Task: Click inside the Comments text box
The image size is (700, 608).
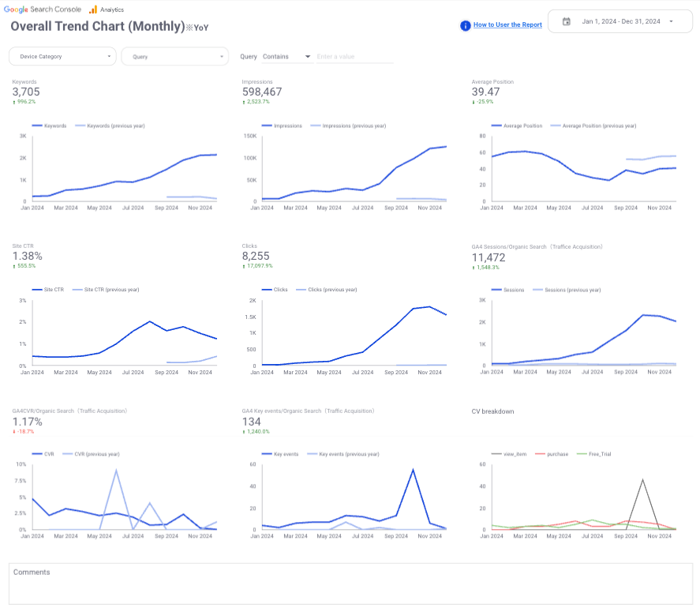Action: pyautogui.click(x=350, y=588)
